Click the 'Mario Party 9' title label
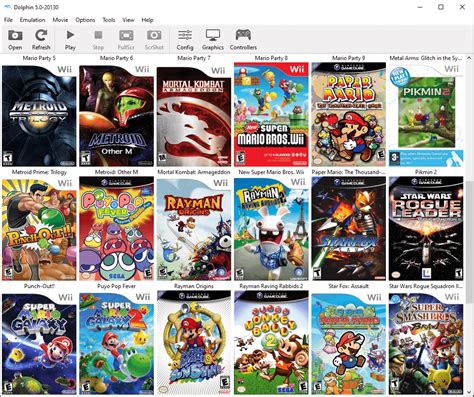This screenshot has width=474, height=397. click(x=349, y=58)
